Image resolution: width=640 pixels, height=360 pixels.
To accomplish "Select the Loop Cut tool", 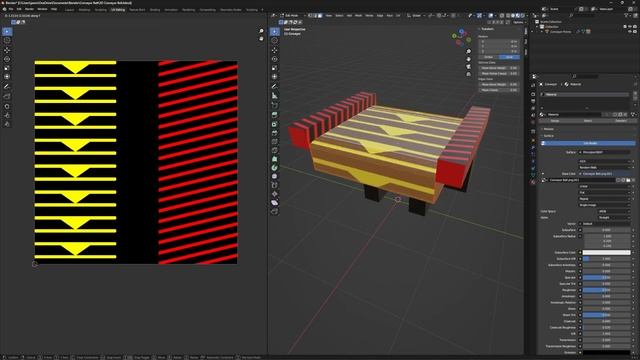I will pos(275,142).
